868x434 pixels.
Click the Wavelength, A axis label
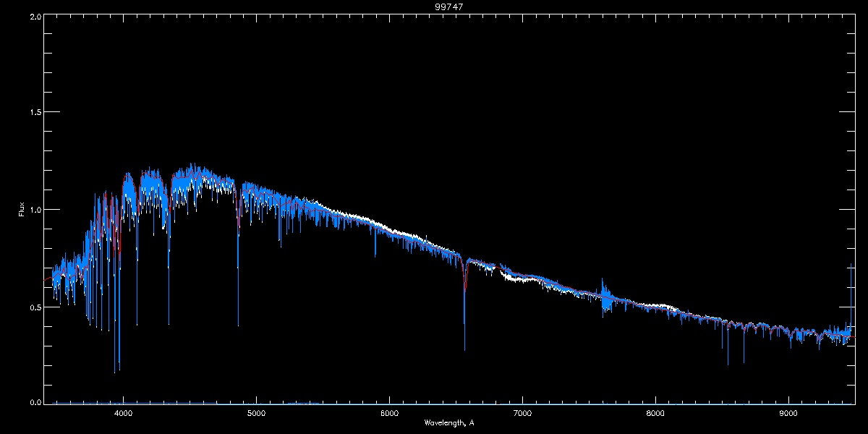448,422
